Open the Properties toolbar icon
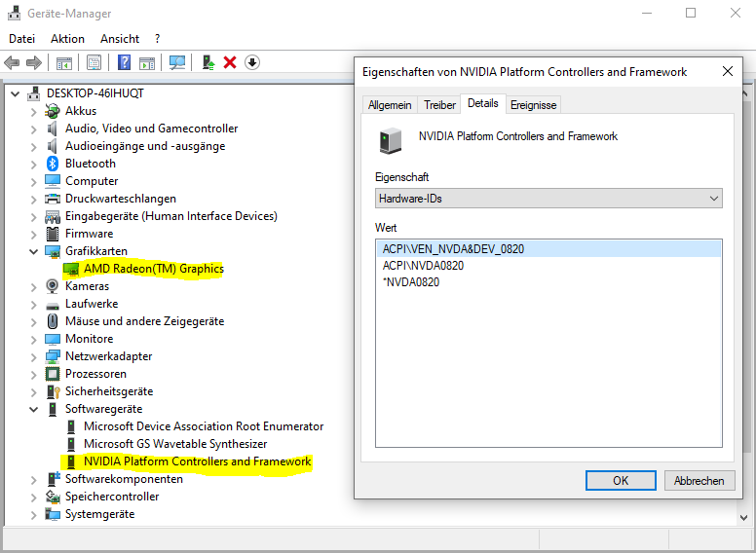Screen dimensions: 756x553 pyautogui.click(x=94, y=62)
